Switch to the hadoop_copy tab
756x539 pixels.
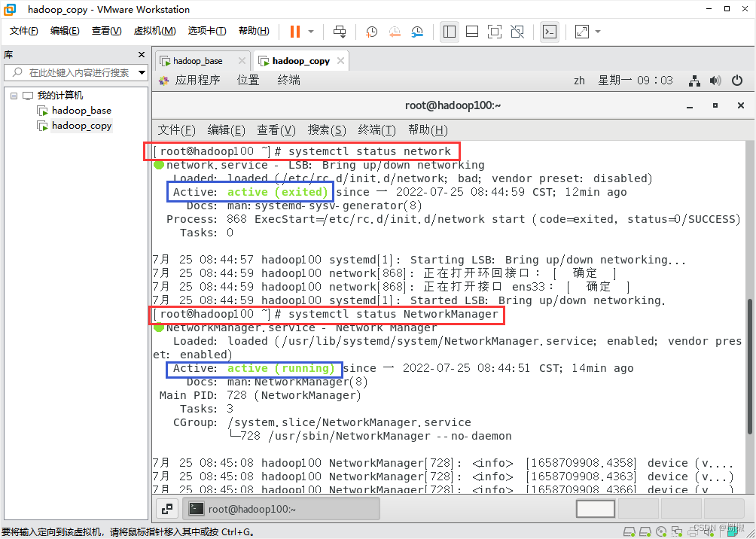click(301, 61)
